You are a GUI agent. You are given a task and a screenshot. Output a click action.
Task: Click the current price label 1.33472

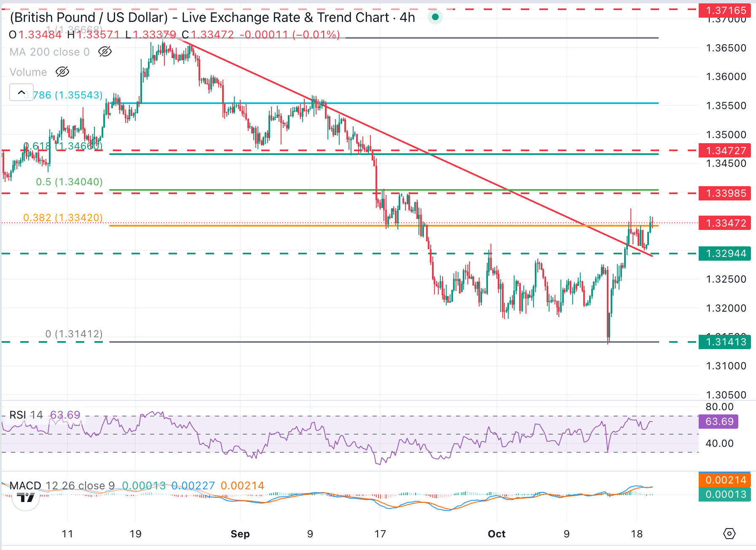pos(725,223)
